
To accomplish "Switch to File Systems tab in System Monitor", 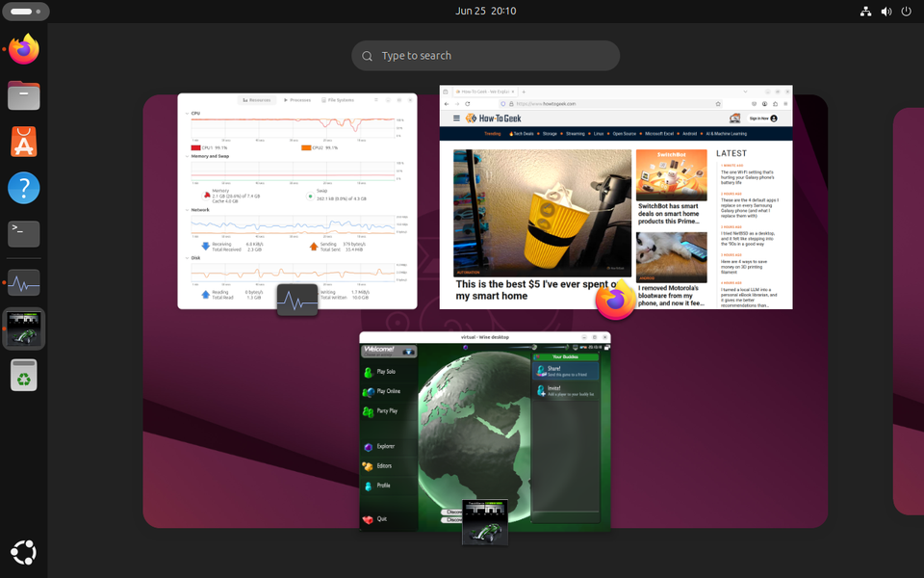I will click(338, 100).
